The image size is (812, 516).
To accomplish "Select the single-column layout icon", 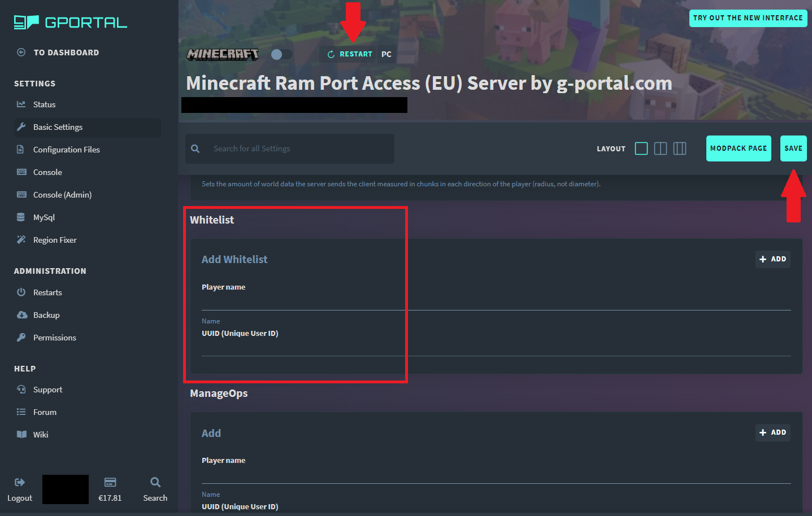I will [x=641, y=148].
